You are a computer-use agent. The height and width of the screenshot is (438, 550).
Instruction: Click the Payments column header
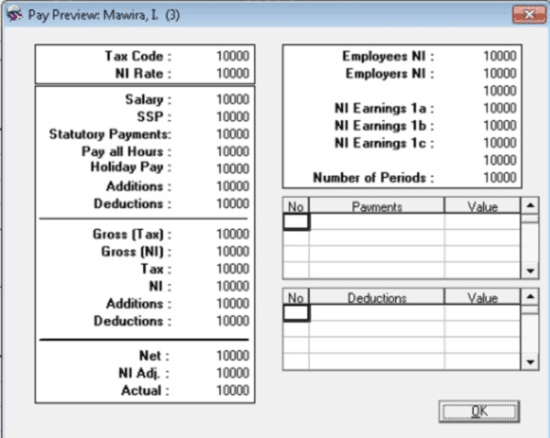(377, 206)
